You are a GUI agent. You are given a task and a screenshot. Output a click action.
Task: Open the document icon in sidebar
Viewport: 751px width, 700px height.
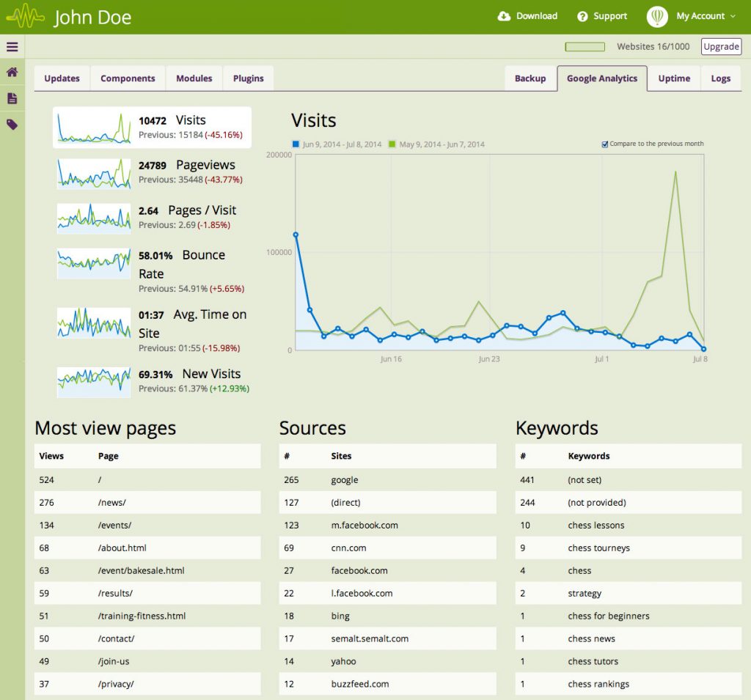tap(12, 98)
